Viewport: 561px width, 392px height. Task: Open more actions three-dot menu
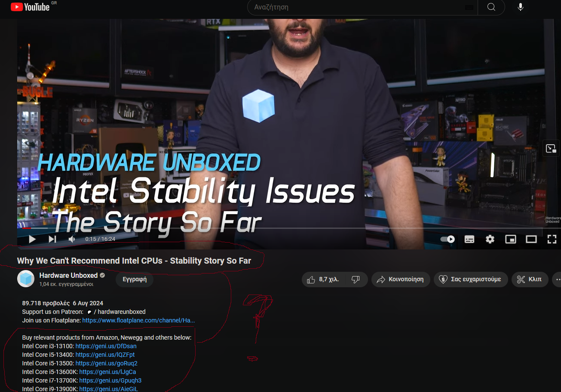[x=557, y=280]
